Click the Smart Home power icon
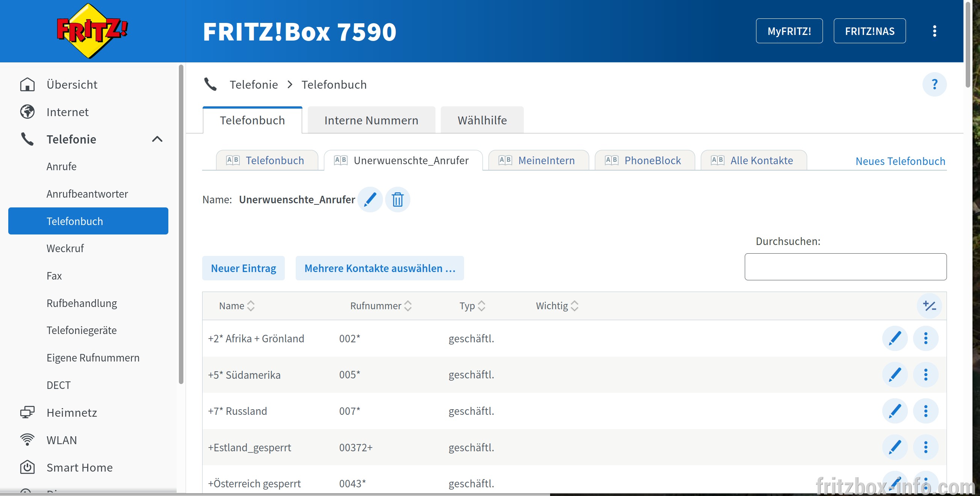 (27, 467)
